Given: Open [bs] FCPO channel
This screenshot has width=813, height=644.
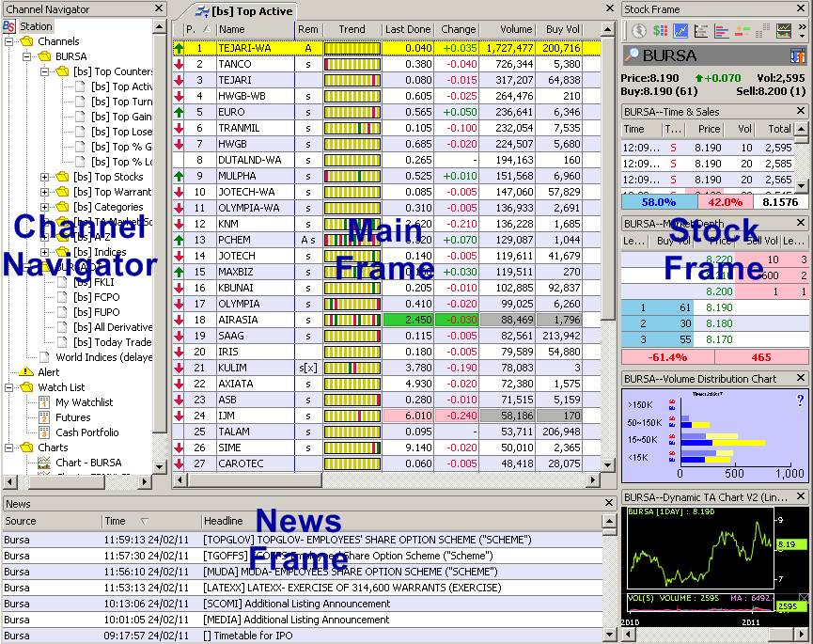Looking at the screenshot, I should 96,297.
